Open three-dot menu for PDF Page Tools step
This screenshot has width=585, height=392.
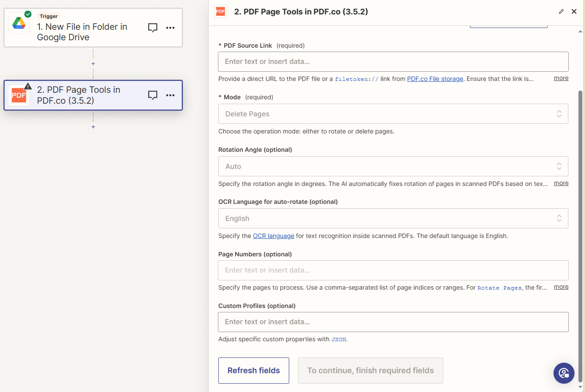coord(170,95)
